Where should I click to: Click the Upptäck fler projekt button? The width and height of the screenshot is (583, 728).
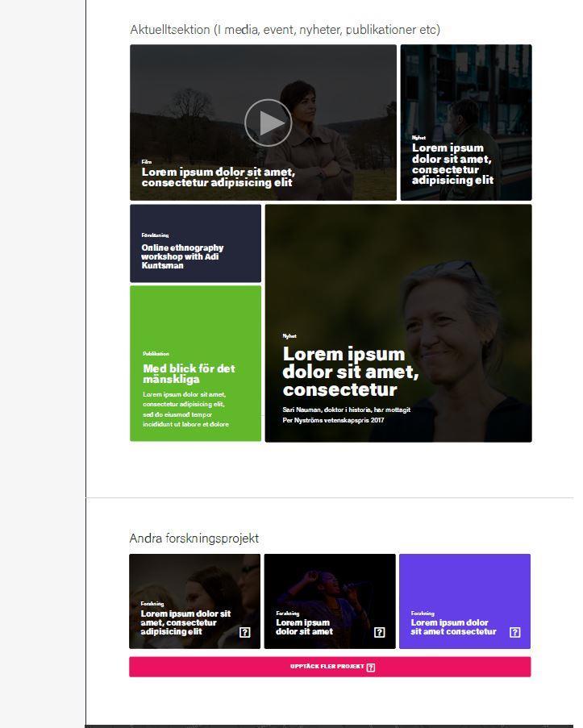click(330, 667)
